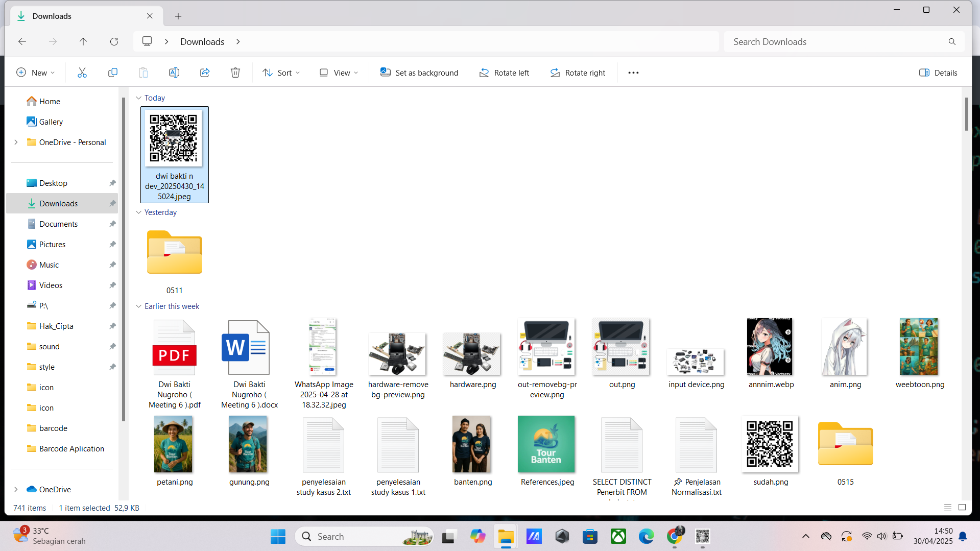Open the See more options ellipsis
This screenshot has width=980, height=551.
633,73
